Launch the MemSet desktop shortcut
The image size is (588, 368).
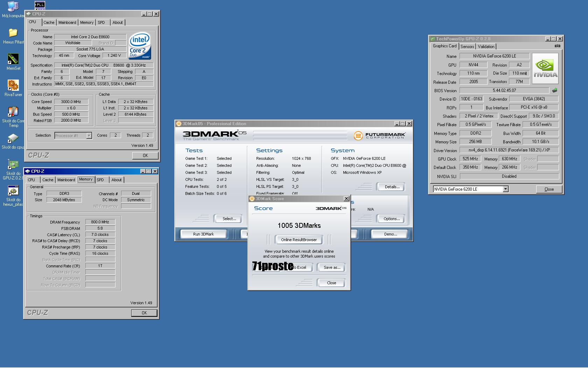pyautogui.click(x=13, y=59)
